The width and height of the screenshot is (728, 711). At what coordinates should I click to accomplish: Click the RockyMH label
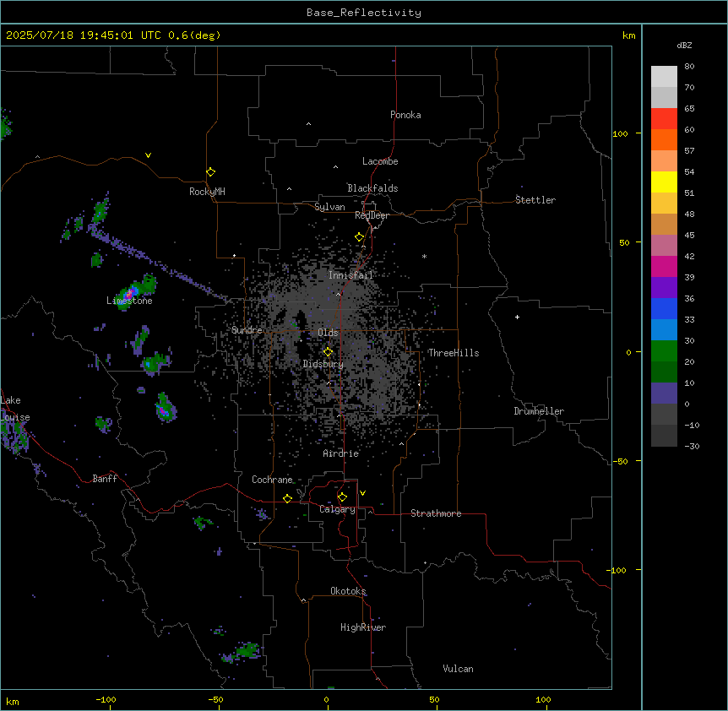coord(207,192)
